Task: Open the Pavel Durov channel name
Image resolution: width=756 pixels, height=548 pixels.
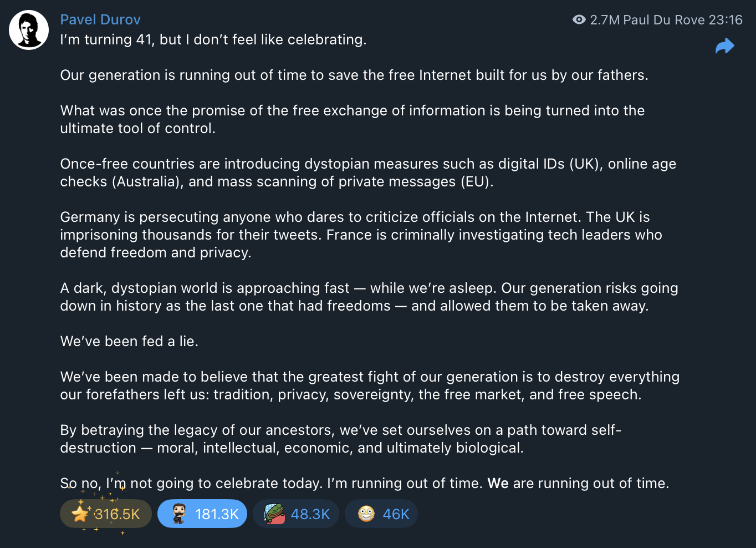Action: (100, 19)
